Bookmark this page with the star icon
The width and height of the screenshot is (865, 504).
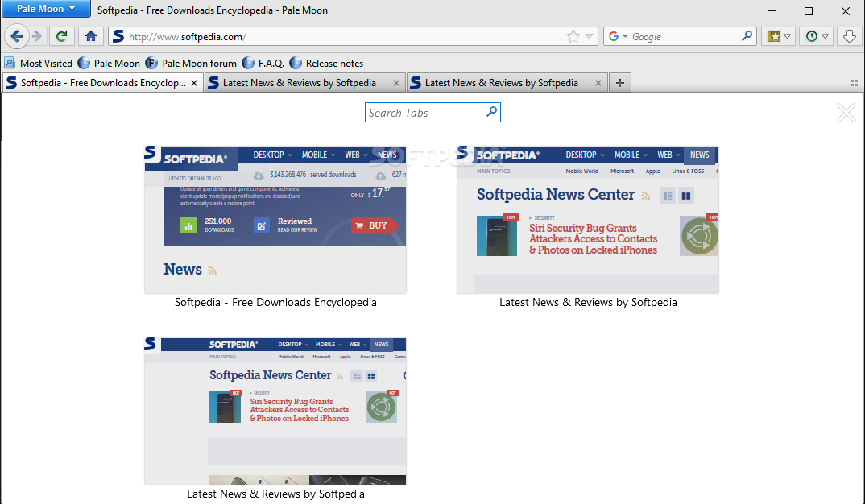(573, 37)
